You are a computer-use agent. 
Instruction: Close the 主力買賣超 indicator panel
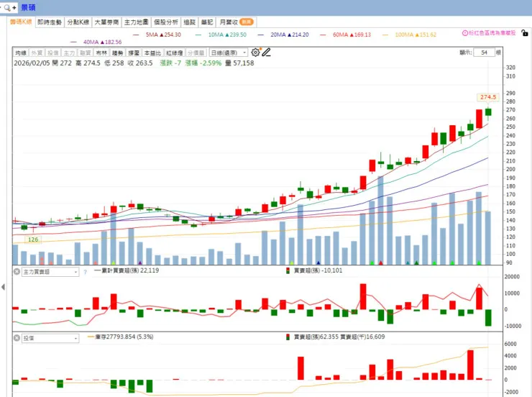pos(17,272)
